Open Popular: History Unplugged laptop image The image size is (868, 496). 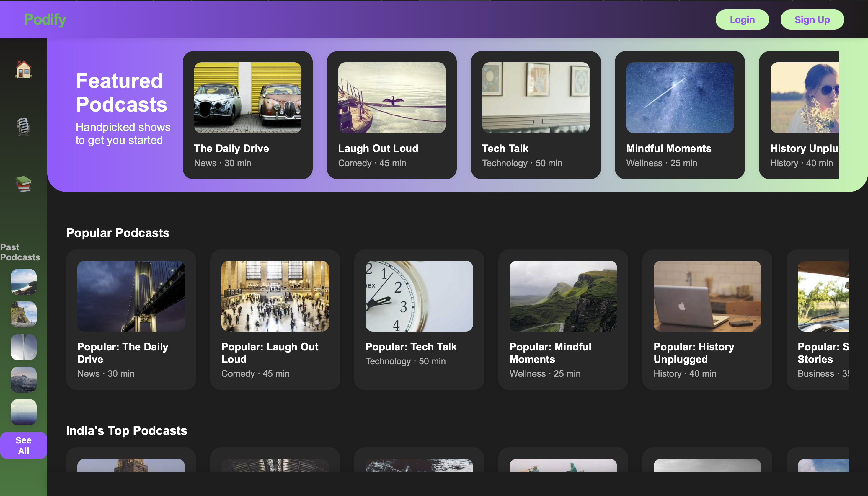tap(708, 296)
